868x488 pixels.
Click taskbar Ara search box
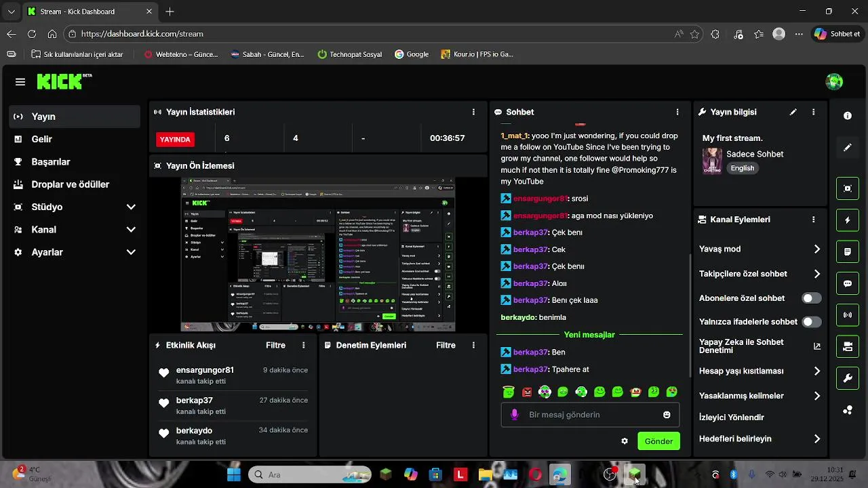(310, 474)
